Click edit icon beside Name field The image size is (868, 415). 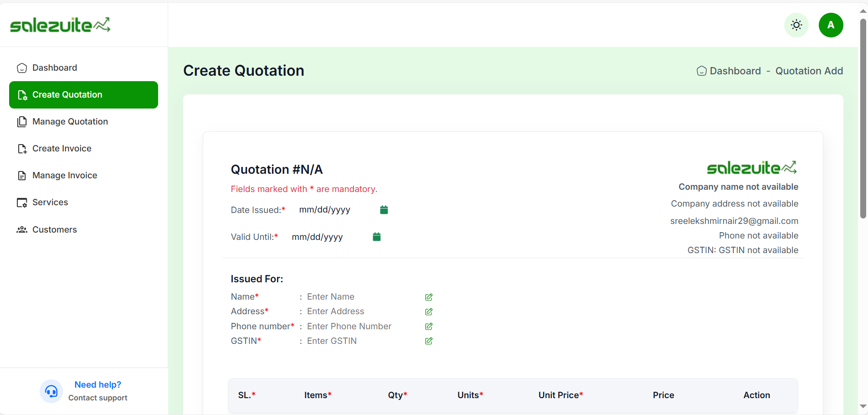[x=429, y=297]
